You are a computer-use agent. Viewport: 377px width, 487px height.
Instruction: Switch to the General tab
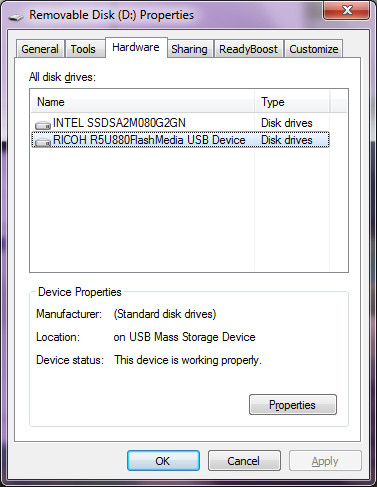click(40, 49)
